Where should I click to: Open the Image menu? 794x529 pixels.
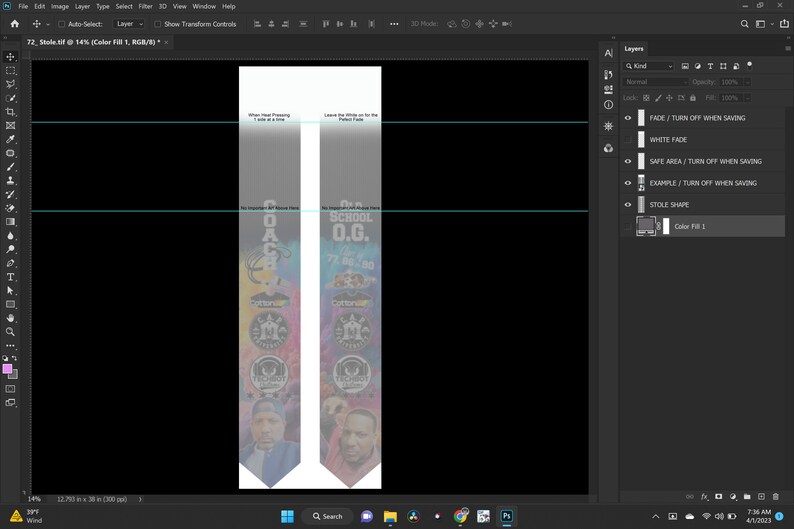pos(60,6)
